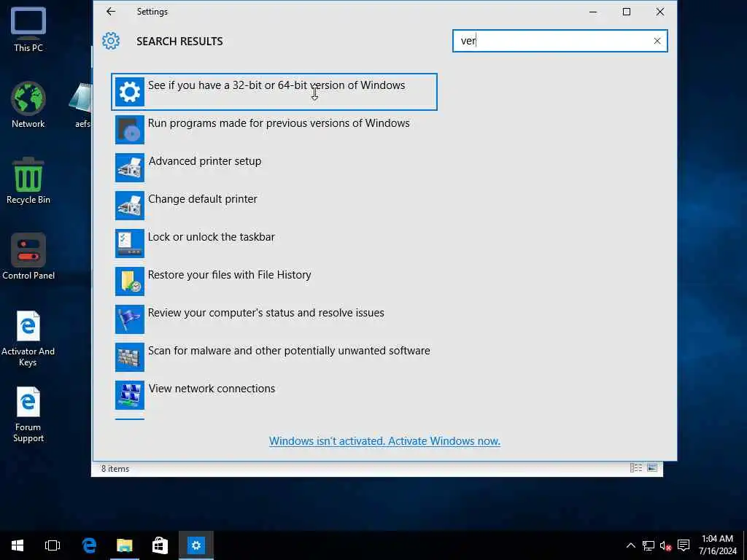Click the icon beside 'Run programs made for previous versions'
The width and height of the screenshot is (747, 560).
[130, 130]
